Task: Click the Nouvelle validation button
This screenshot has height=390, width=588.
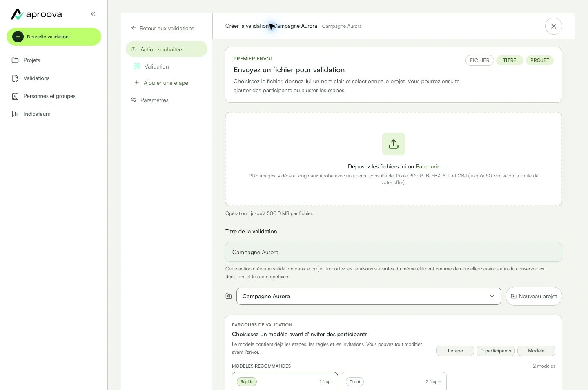Action: 54,37
